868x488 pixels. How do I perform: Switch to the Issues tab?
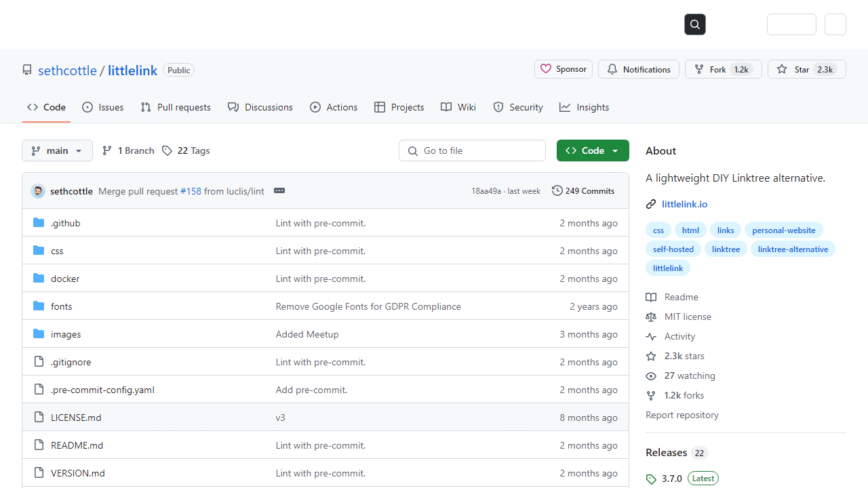[103, 107]
